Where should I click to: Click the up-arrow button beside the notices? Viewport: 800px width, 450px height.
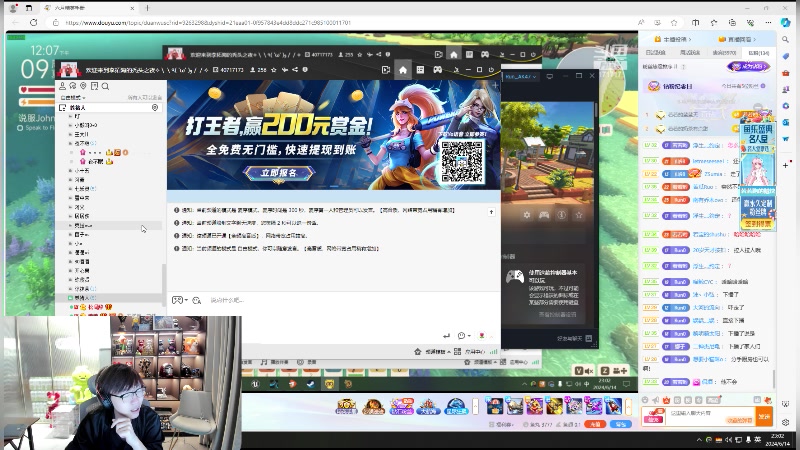coord(491,212)
